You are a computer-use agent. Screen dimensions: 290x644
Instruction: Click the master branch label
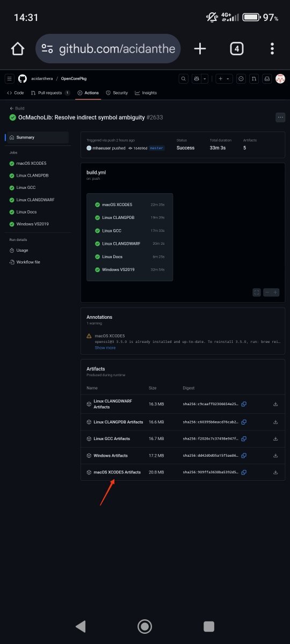[156, 148]
